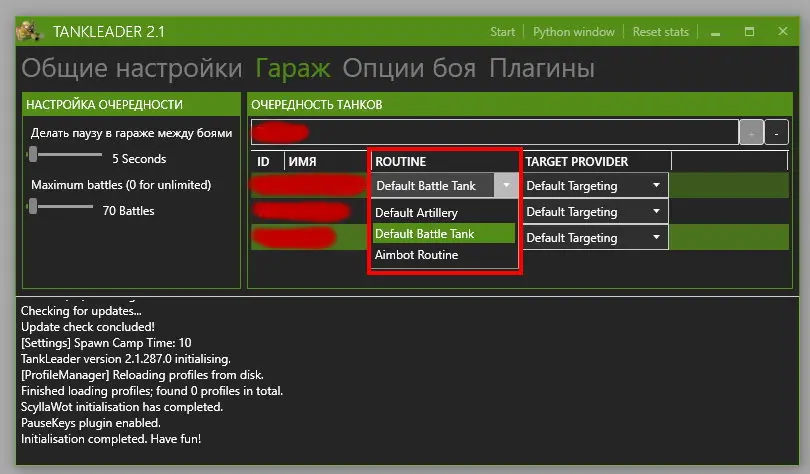Collapse the Routine dropdown arrow
The height and width of the screenshot is (474, 810).
click(507, 185)
